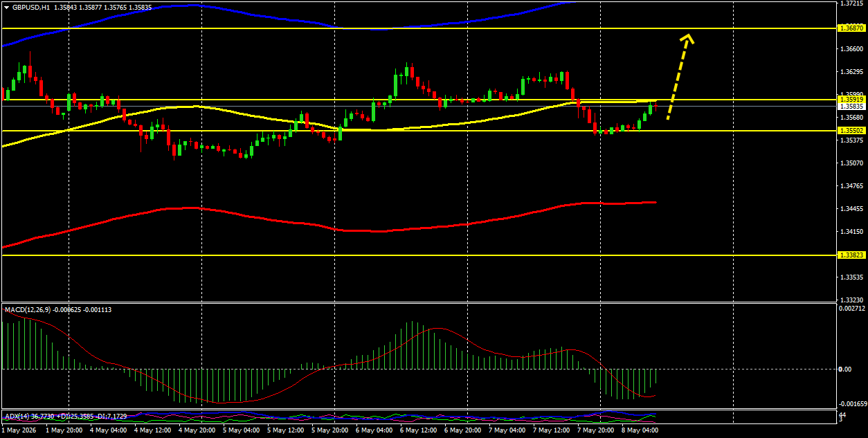868x438 pixels.
Task: Click the 1.35835 current price label
Action: point(851,107)
